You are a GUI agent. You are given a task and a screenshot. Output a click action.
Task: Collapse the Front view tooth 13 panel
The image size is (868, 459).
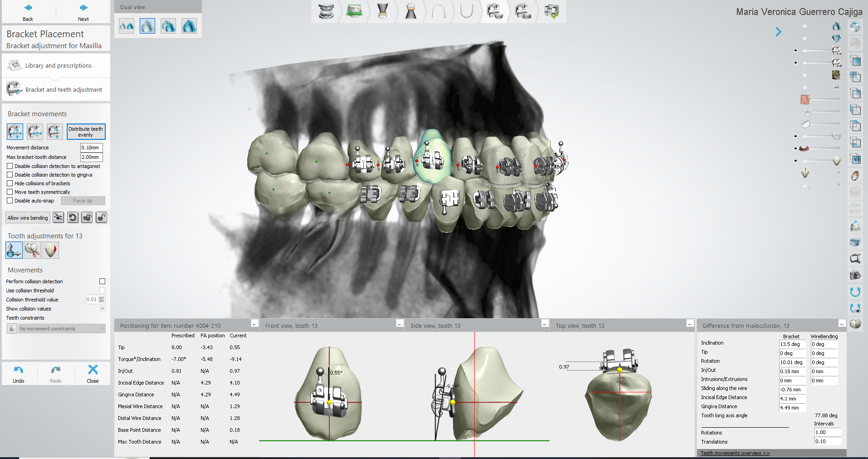[x=399, y=324]
